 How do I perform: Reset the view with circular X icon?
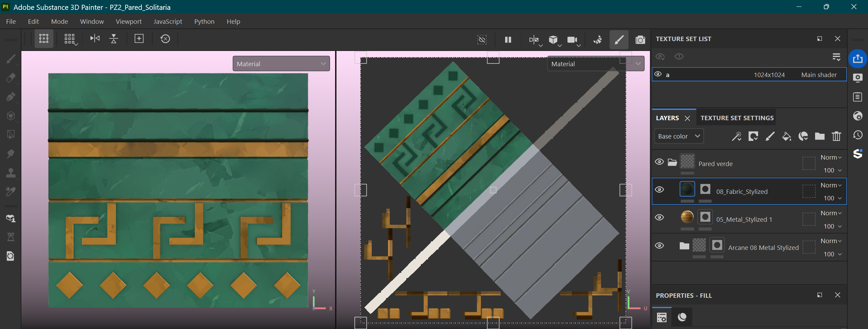coord(165,39)
